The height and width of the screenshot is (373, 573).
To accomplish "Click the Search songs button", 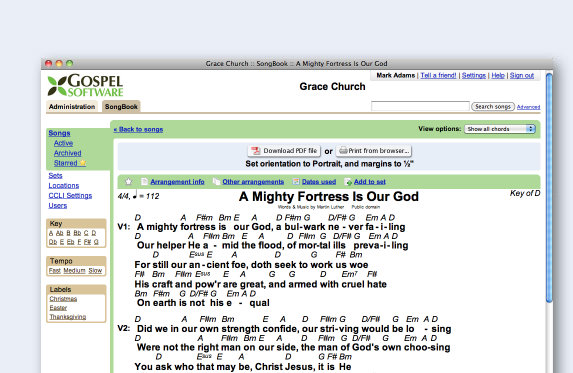I will 493,106.
